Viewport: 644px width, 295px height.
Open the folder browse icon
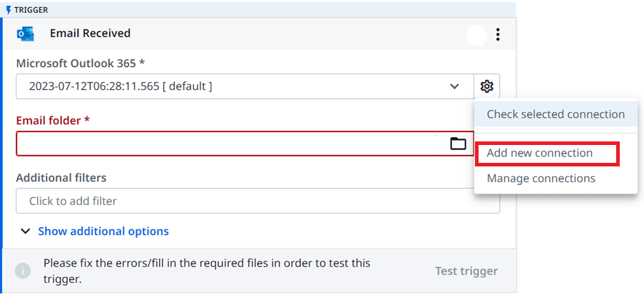point(459,144)
